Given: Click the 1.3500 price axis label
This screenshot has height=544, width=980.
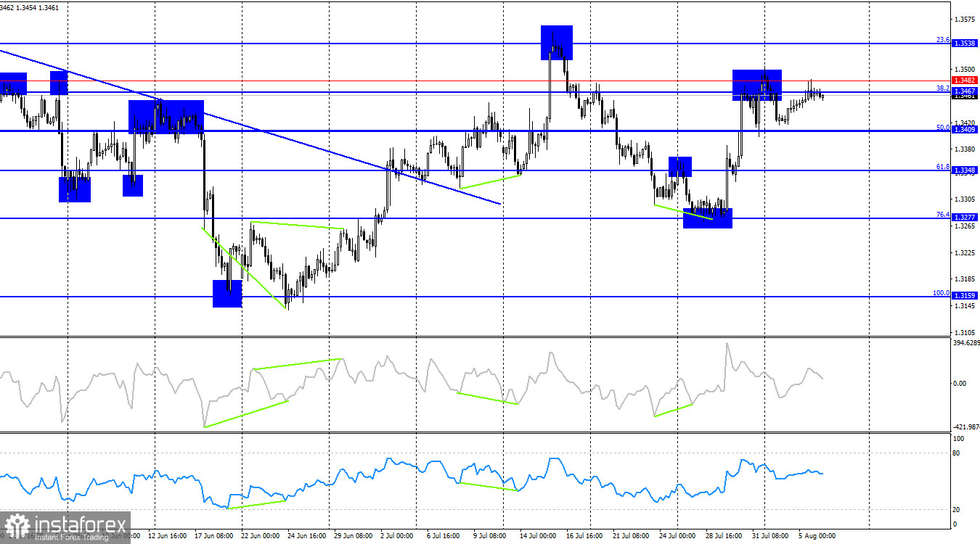Looking at the screenshot, I should pyautogui.click(x=965, y=70).
